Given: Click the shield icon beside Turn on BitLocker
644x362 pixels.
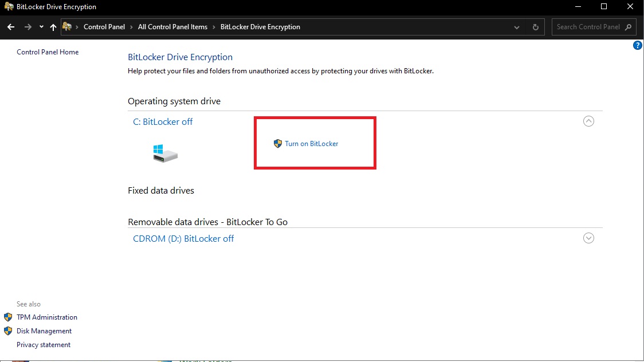Looking at the screenshot, I should point(278,144).
